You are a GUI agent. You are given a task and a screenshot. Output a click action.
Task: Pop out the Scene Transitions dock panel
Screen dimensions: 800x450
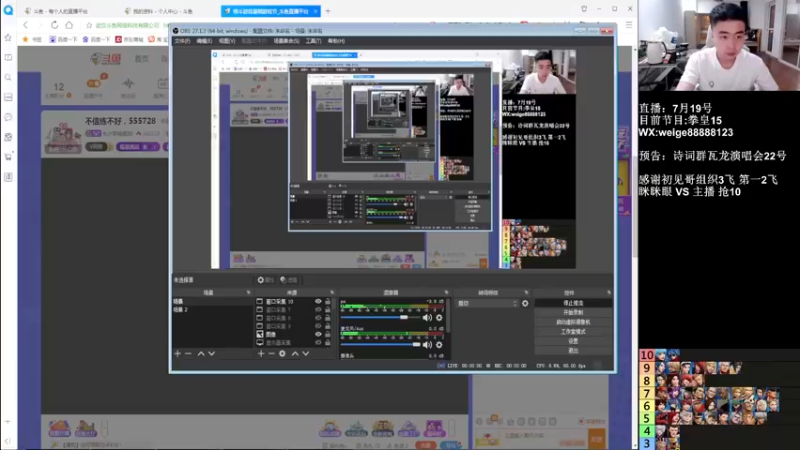[x=526, y=293]
